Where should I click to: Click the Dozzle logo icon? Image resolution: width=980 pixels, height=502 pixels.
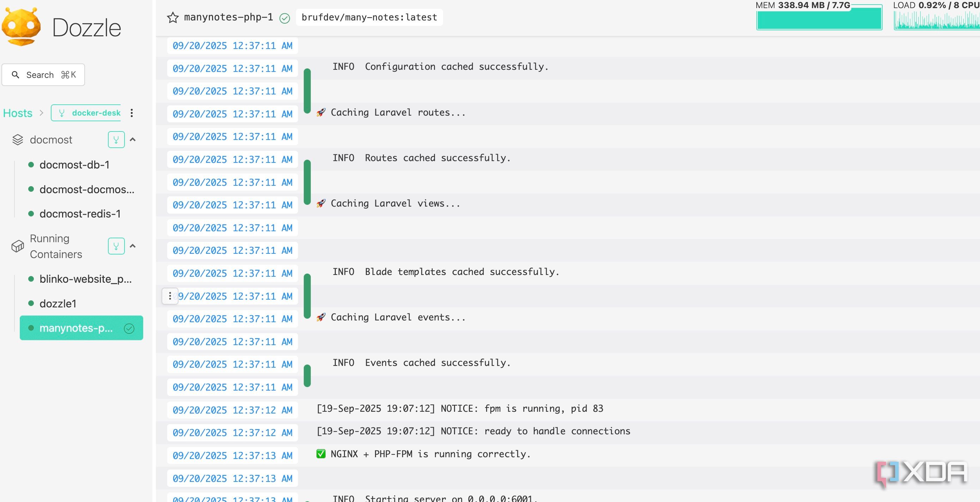coord(21,27)
